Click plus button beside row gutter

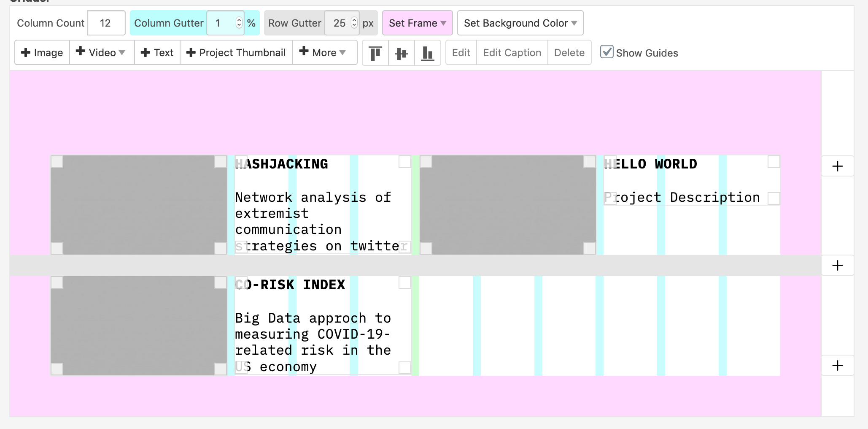837,266
